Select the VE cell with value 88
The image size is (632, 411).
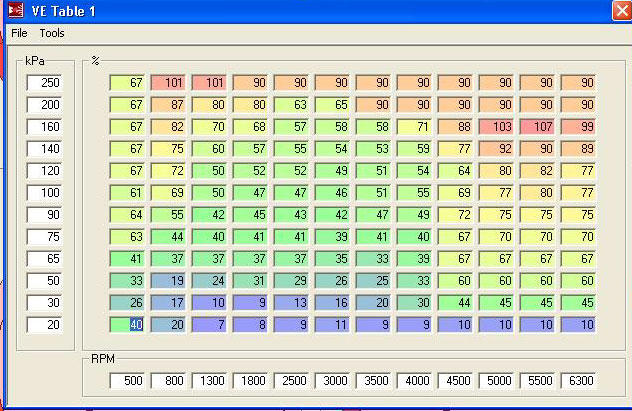tap(455, 127)
